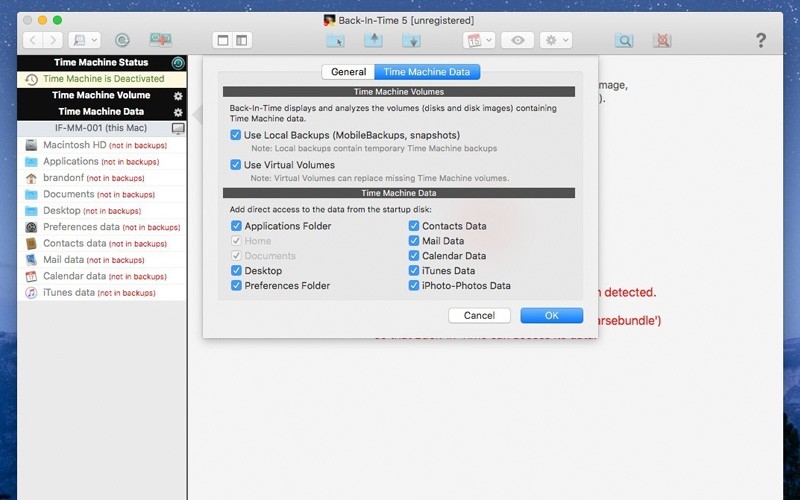Click the monitor icon beside IF-MM-001

coord(178,129)
